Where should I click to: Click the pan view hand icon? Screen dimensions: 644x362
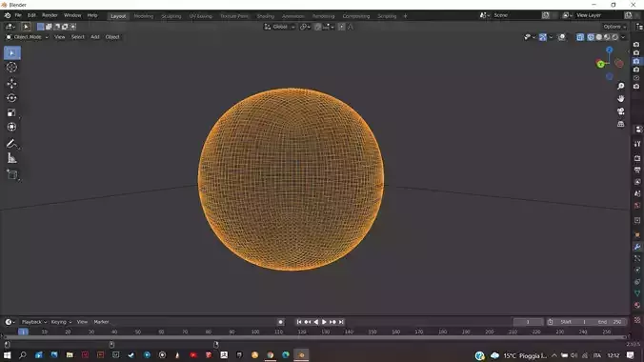620,99
